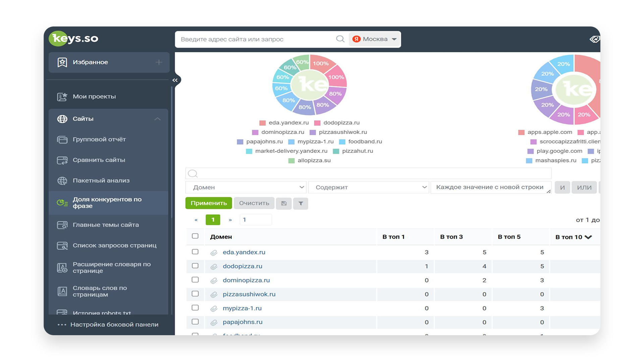Click the green Применить button
This screenshot has height=362, width=644.
209,203
